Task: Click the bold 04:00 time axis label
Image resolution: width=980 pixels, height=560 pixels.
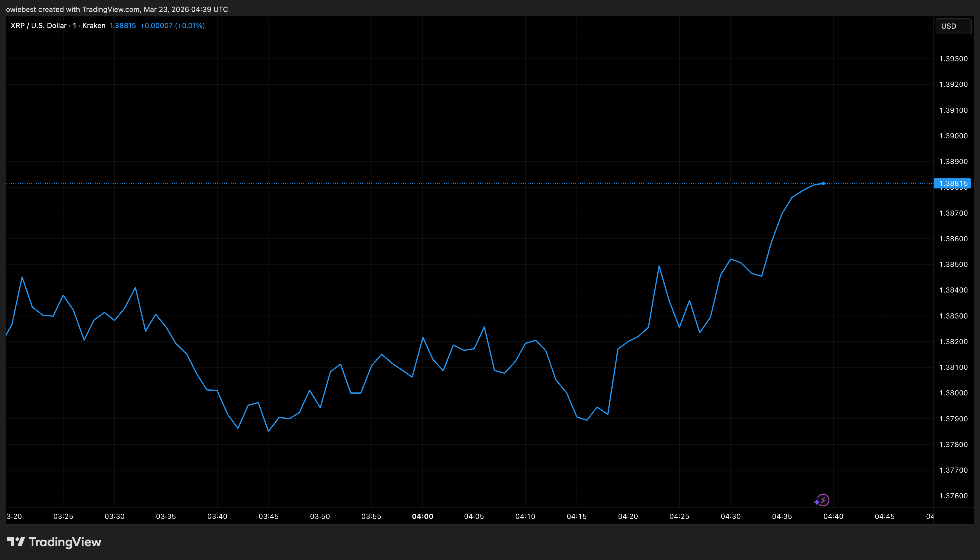Action: pyautogui.click(x=422, y=516)
